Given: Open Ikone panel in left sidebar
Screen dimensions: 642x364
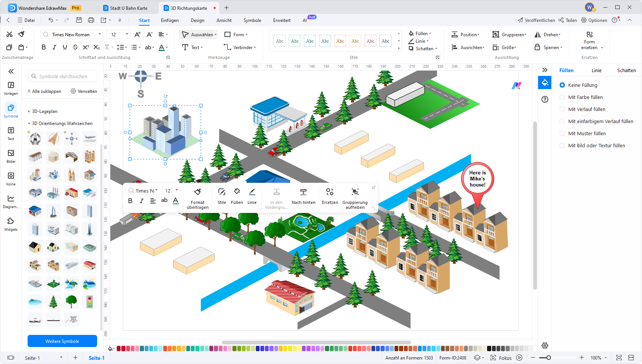Looking at the screenshot, I should coord(11,179).
